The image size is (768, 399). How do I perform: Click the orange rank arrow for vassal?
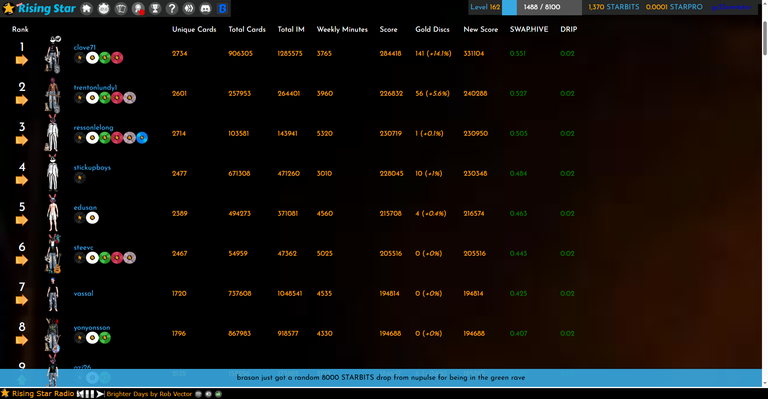(x=22, y=300)
